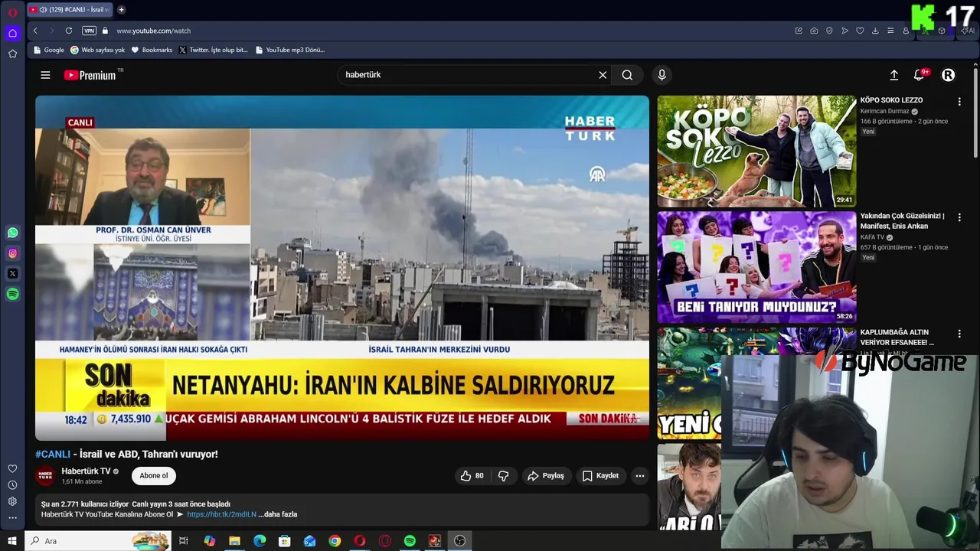
Task: Open WhatsApp in Opera sidebar
Action: coord(12,233)
